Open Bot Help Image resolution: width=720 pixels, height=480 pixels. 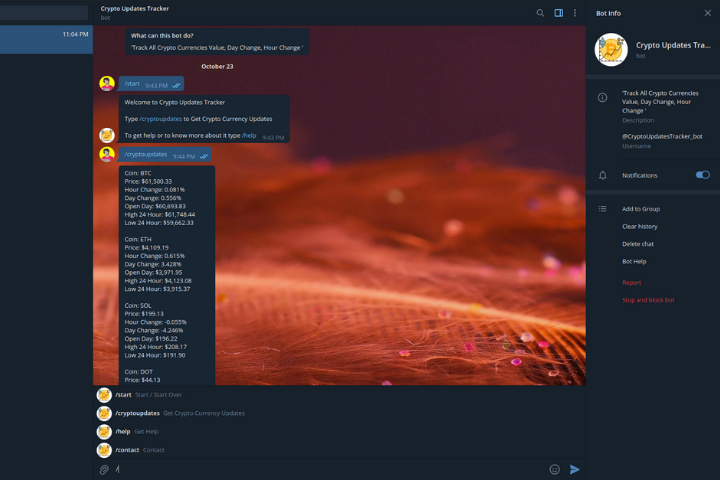[x=634, y=261]
